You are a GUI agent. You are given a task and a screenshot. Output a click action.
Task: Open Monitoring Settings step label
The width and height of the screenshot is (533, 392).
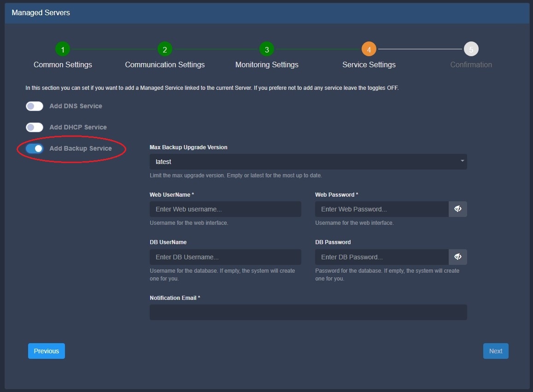coord(267,64)
